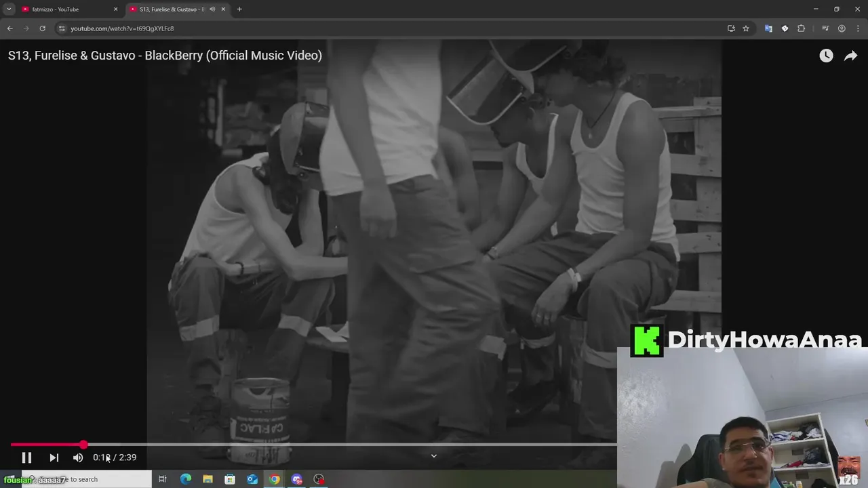Go back to the previous page

click(x=9, y=28)
